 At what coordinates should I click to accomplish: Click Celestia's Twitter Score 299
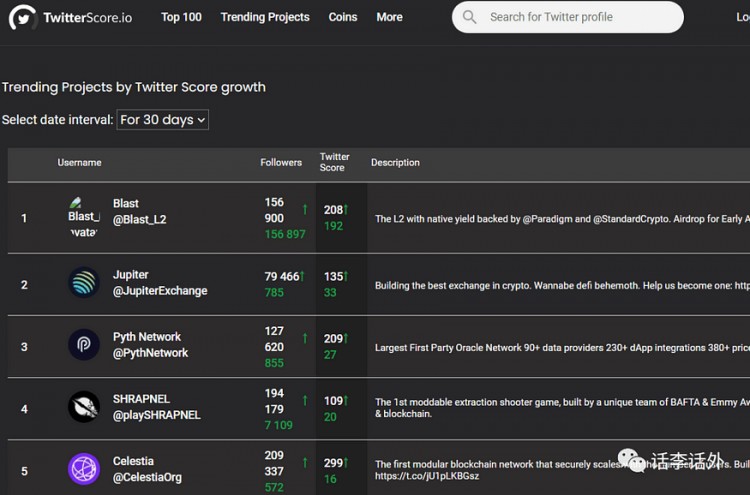click(333, 463)
